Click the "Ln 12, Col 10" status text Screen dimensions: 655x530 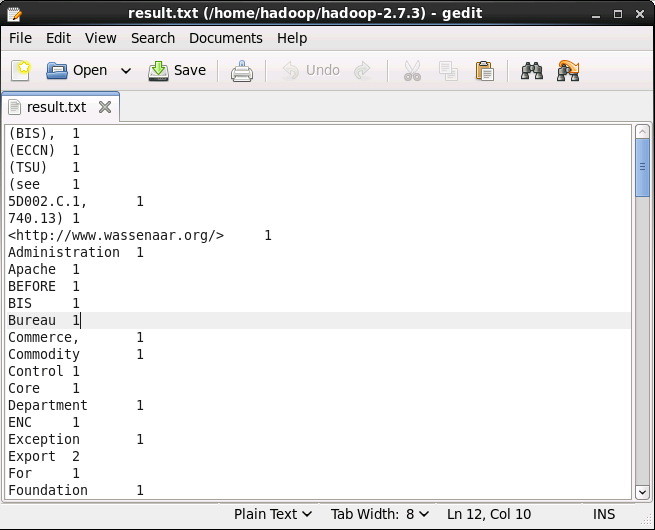489,514
